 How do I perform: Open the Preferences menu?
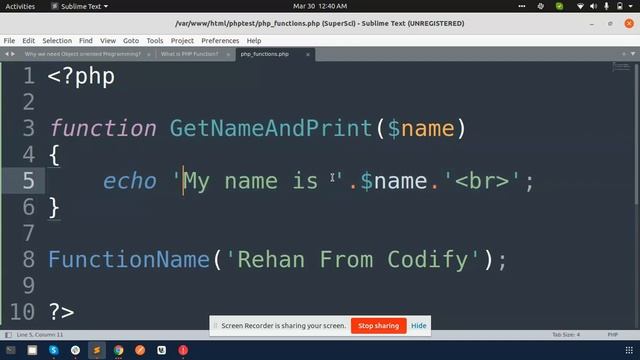[x=220, y=40]
